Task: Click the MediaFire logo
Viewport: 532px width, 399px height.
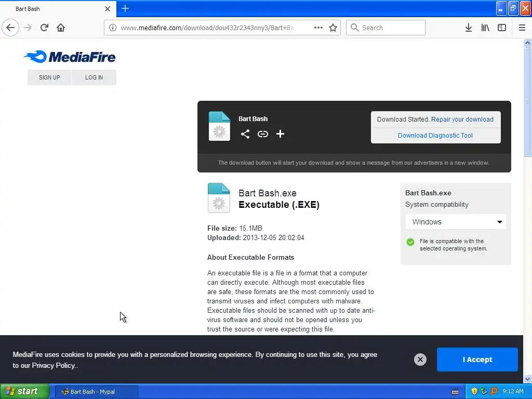Action: coord(70,57)
